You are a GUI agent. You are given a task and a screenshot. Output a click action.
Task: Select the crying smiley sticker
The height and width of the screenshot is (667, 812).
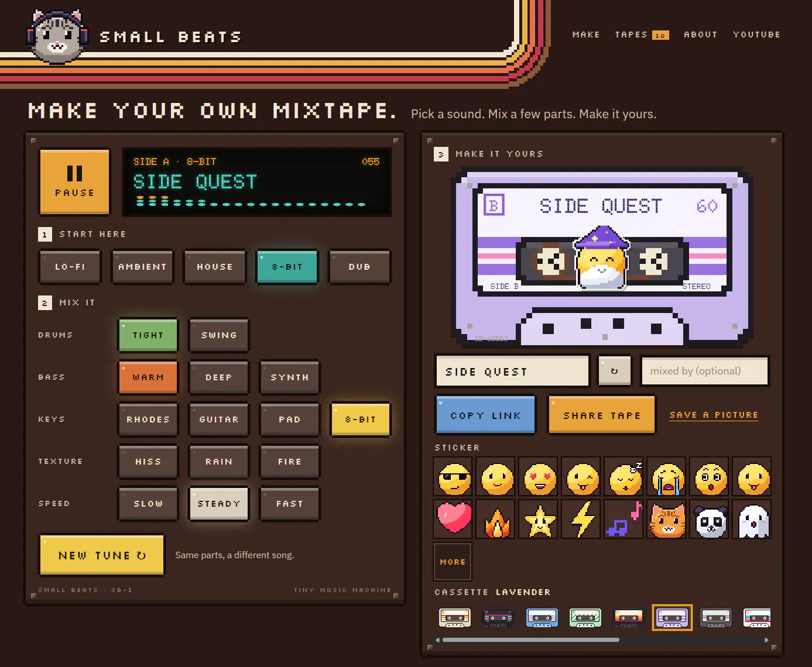(x=668, y=477)
